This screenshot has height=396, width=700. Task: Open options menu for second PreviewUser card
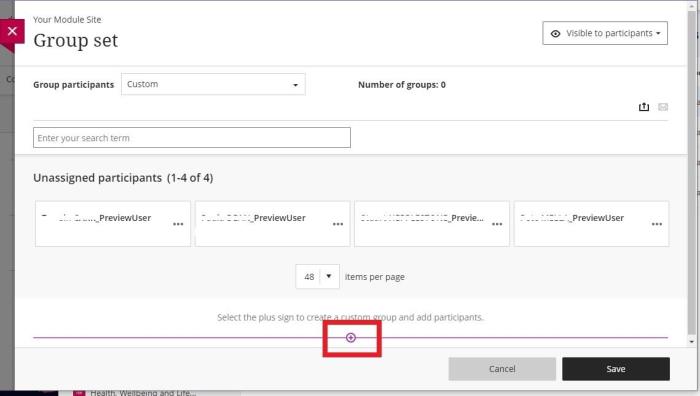coord(338,224)
